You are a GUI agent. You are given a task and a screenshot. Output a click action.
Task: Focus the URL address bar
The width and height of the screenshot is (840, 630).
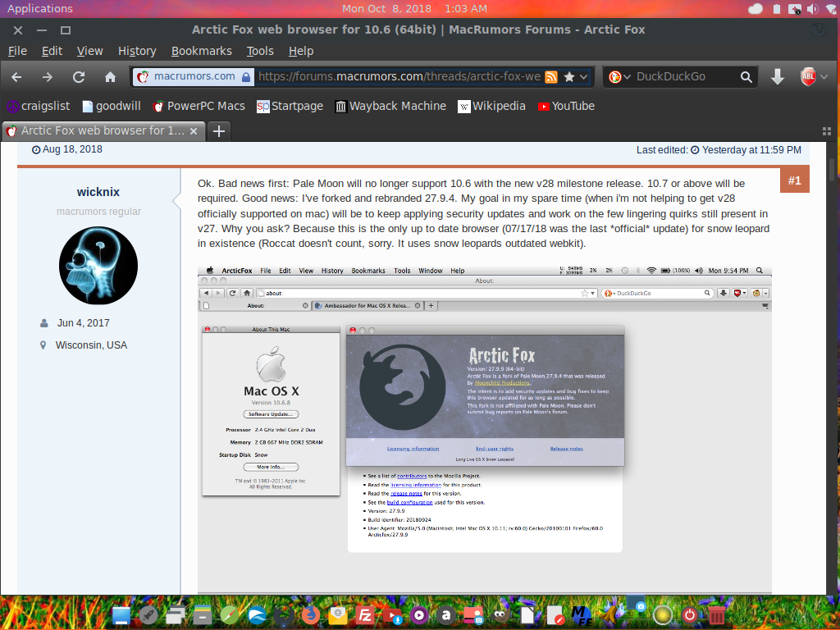click(x=399, y=76)
